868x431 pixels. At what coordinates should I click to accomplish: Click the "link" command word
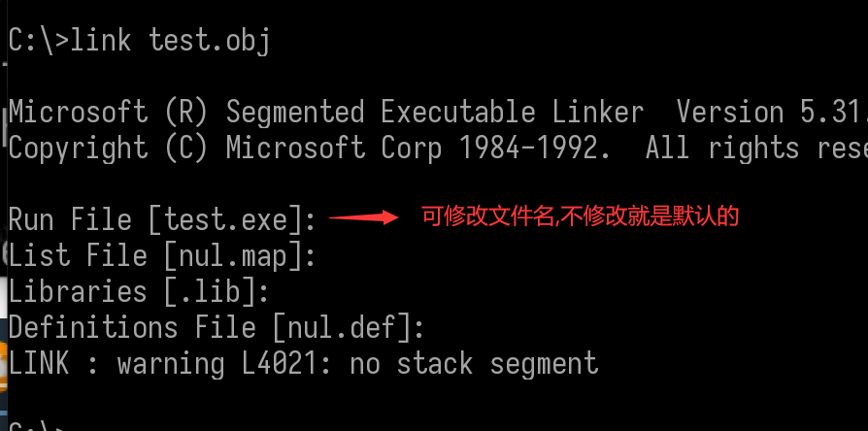click(x=100, y=40)
